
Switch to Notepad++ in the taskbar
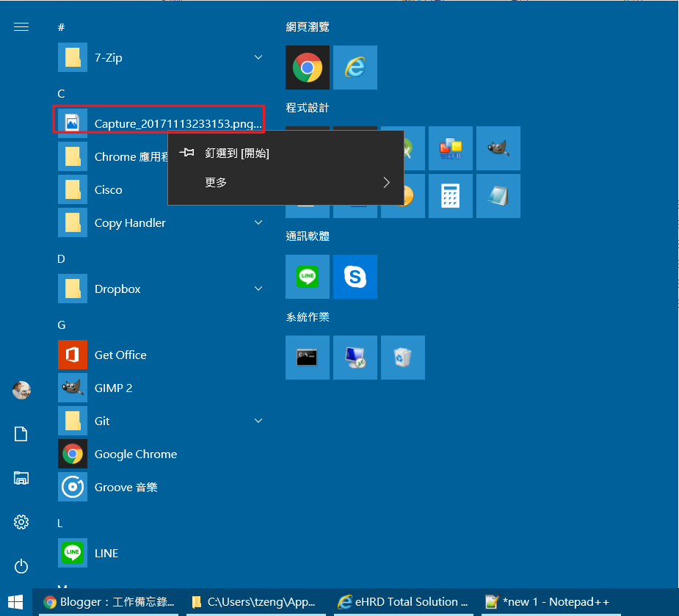click(547, 602)
